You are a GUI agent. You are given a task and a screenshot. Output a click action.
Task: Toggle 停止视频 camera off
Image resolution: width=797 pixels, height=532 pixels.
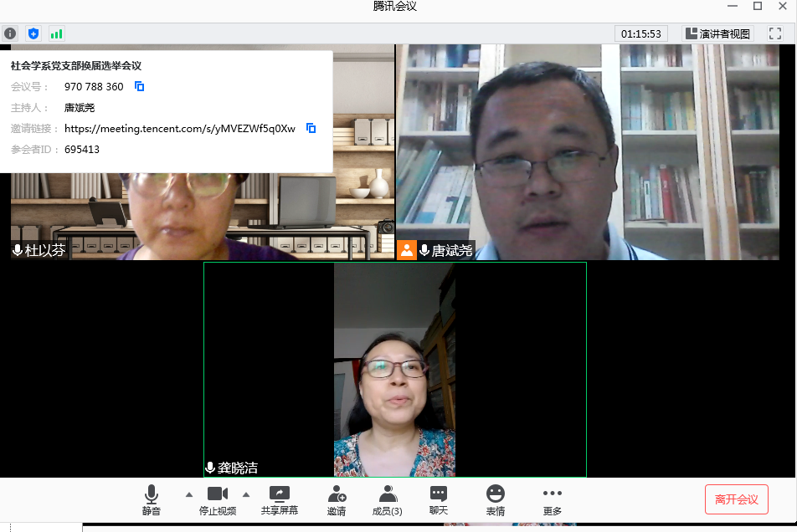pyautogui.click(x=218, y=500)
